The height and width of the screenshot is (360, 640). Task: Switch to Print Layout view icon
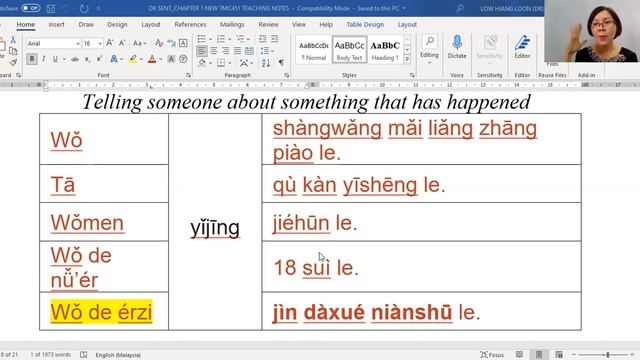[539, 354]
